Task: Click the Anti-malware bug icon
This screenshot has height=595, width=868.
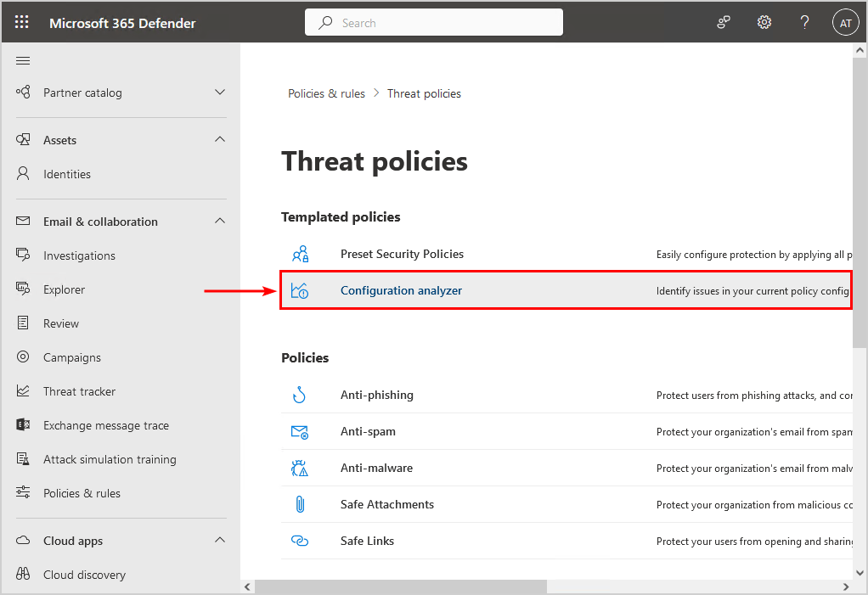Action: pyautogui.click(x=299, y=468)
